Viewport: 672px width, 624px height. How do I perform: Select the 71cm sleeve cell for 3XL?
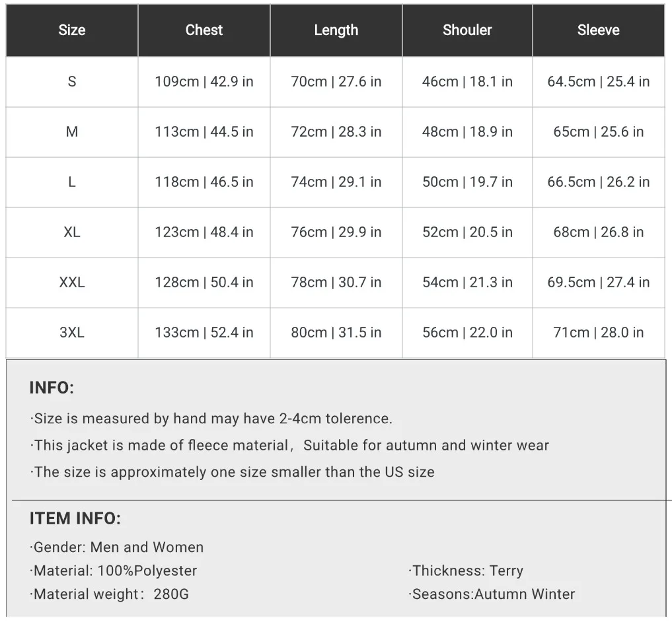[x=598, y=333]
